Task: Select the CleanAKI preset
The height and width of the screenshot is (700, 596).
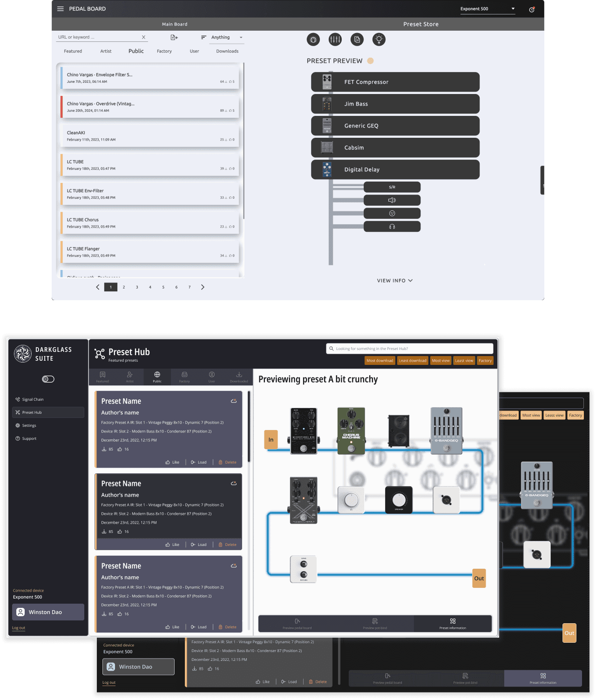Action: click(150, 136)
